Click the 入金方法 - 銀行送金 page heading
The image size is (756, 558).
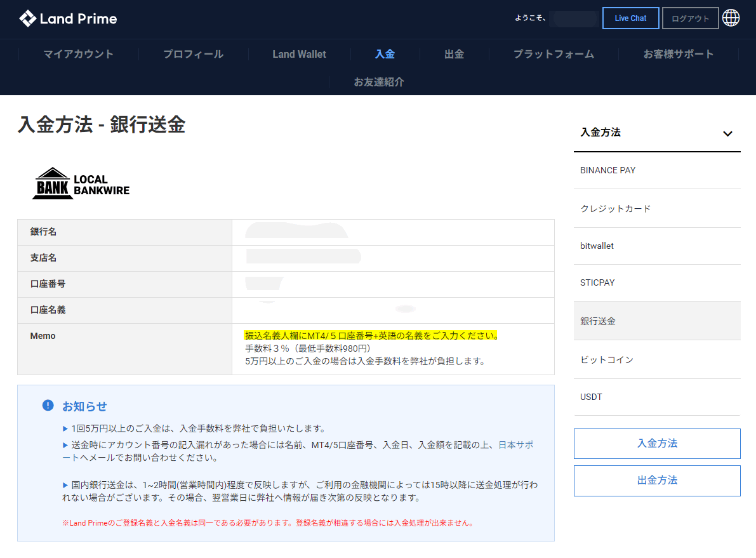click(x=102, y=124)
